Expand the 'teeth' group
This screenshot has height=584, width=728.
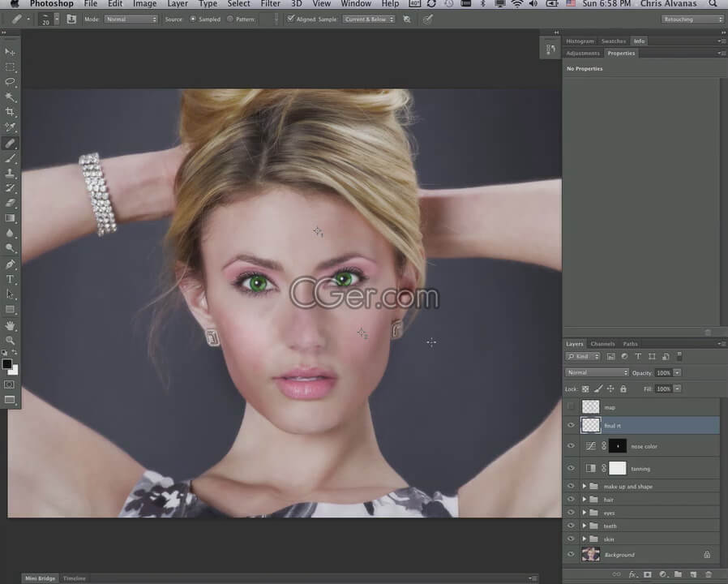click(x=584, y=526)
